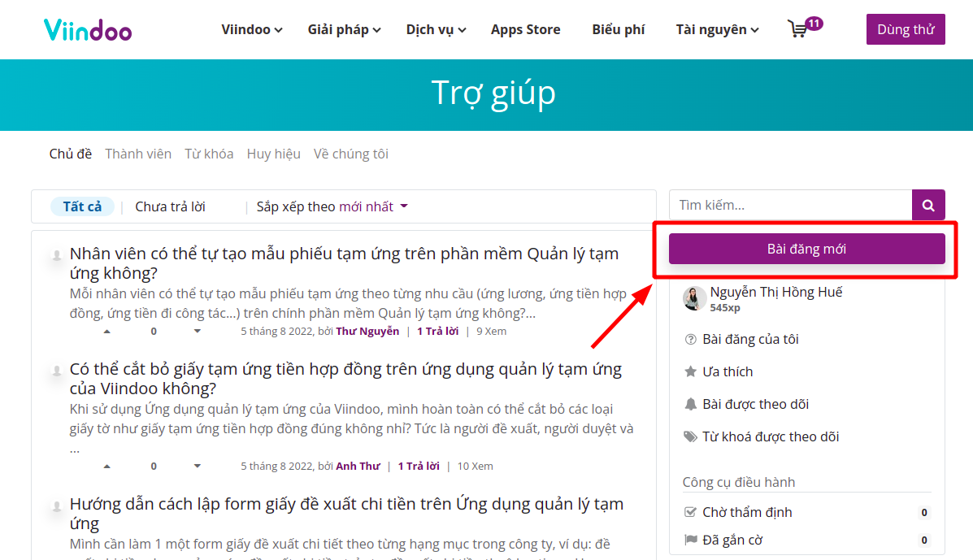Click '10 Xem' view count text
This screenshot has width=973, height=560.
tap(476, 466)
